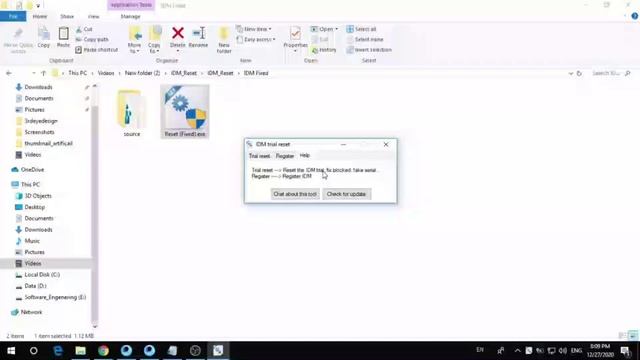Click the Back arrow in the address bar
This screenshot has height=360, width=640.
9,73
